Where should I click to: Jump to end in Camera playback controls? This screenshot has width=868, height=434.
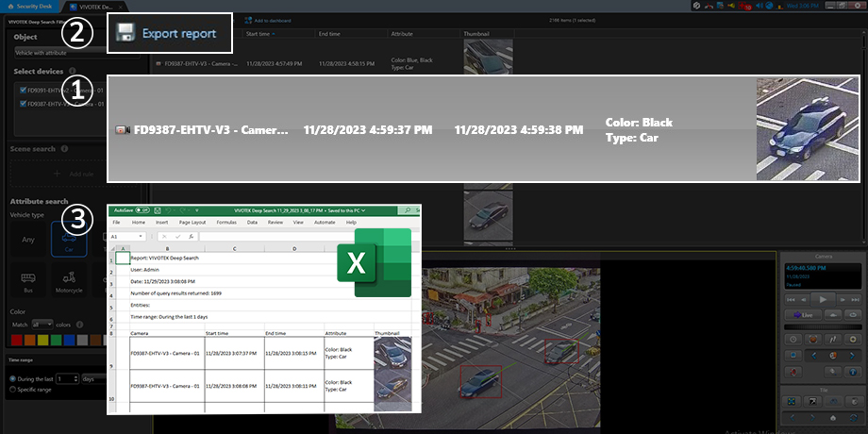pos(854,299)
